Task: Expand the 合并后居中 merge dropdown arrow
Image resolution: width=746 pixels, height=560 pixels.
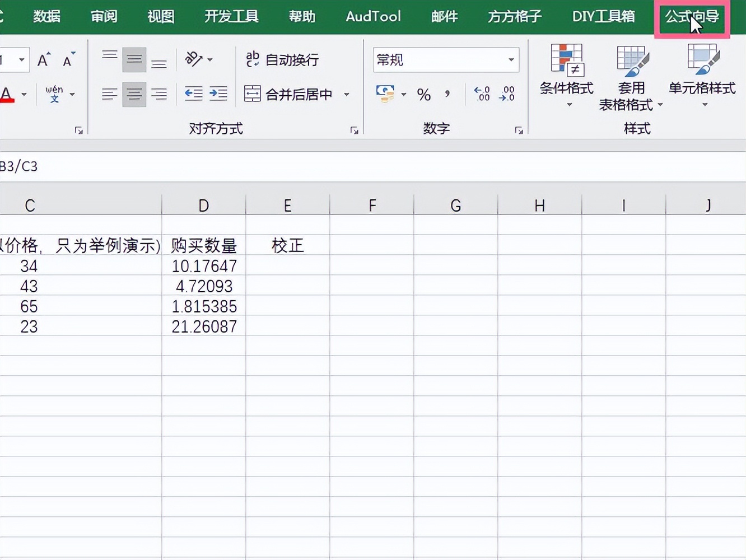Action: (x=347, y=94)
